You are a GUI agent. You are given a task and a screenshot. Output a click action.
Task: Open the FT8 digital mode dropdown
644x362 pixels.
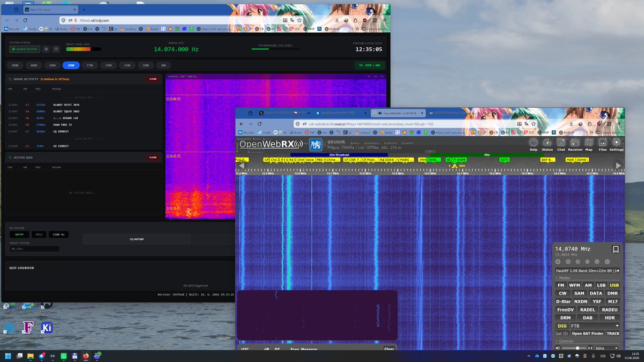pyautogui.click(x=595, y=326)
